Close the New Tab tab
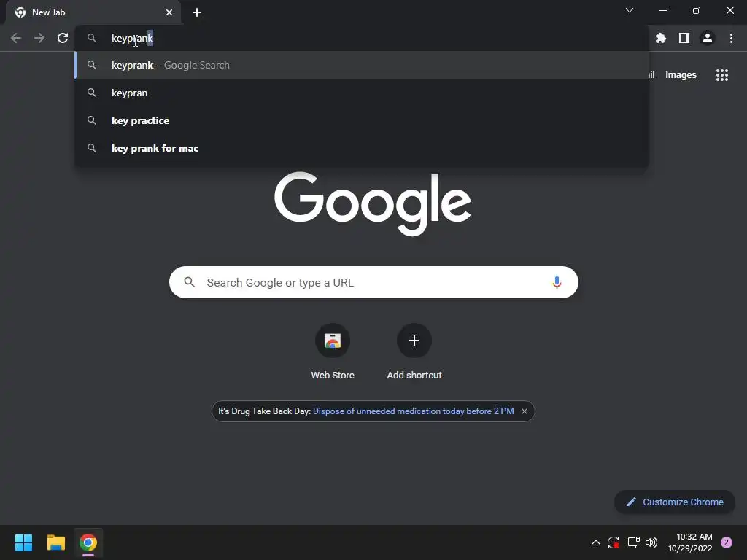 point(169,12)
